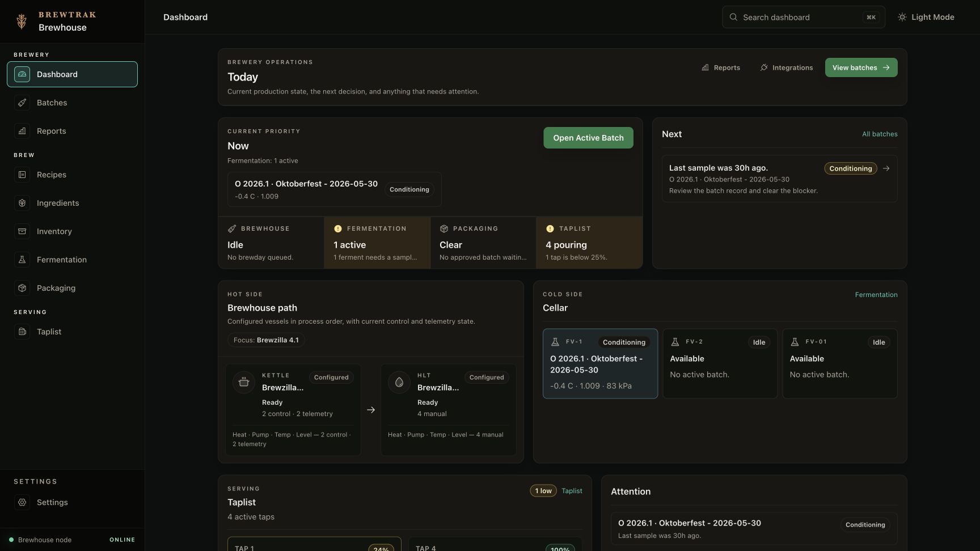Click the Brewhouse icon in status tile
980x551 pixels.
(x=232, y=228)
